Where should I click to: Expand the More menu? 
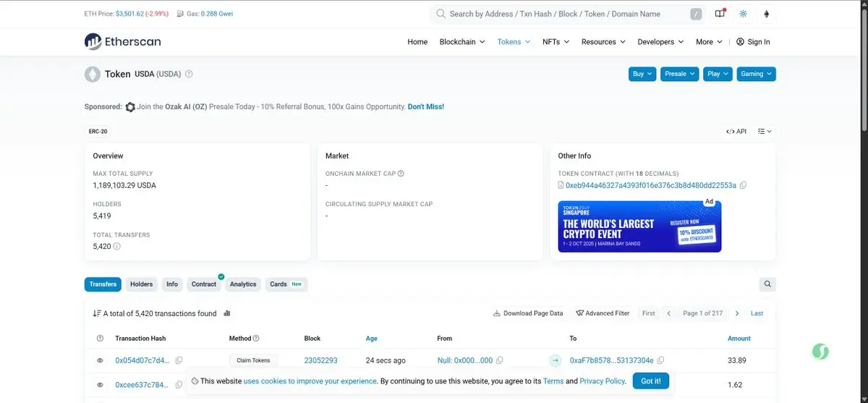709,42
